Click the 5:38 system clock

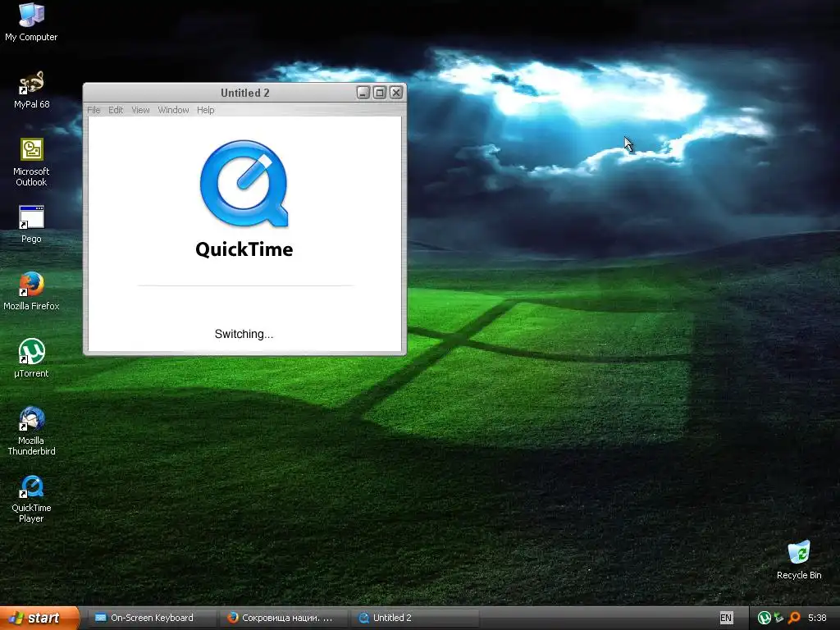tap(817, 618)
